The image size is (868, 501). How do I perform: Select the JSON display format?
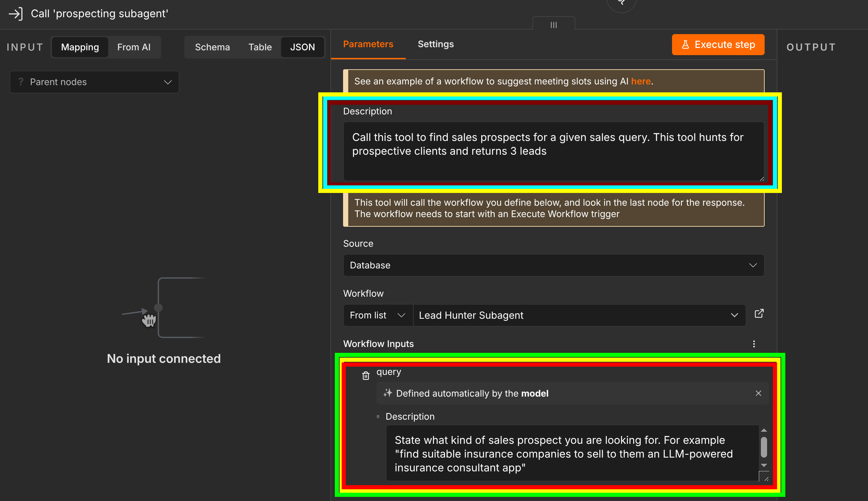coord(302,47)
